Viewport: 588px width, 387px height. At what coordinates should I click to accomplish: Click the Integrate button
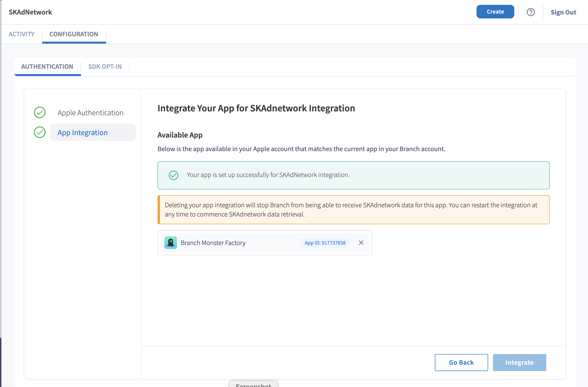click(519, 362)
